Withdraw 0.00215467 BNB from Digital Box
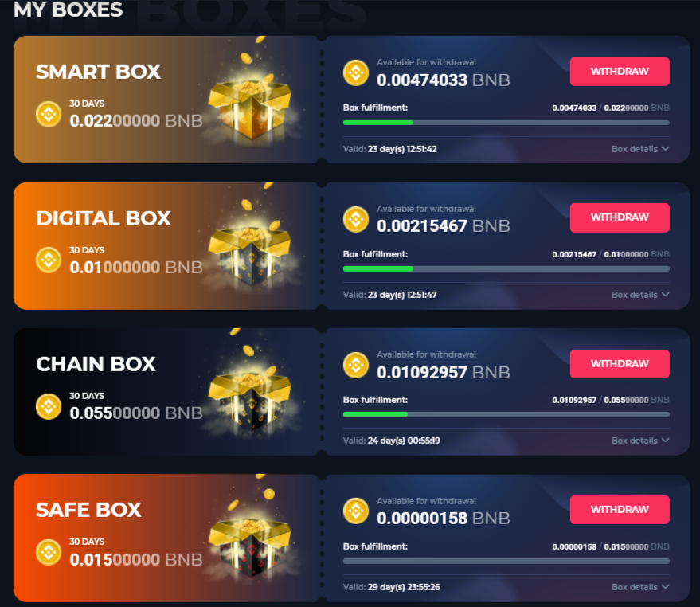This screenshot has height=607, width=700. [620, 217]
